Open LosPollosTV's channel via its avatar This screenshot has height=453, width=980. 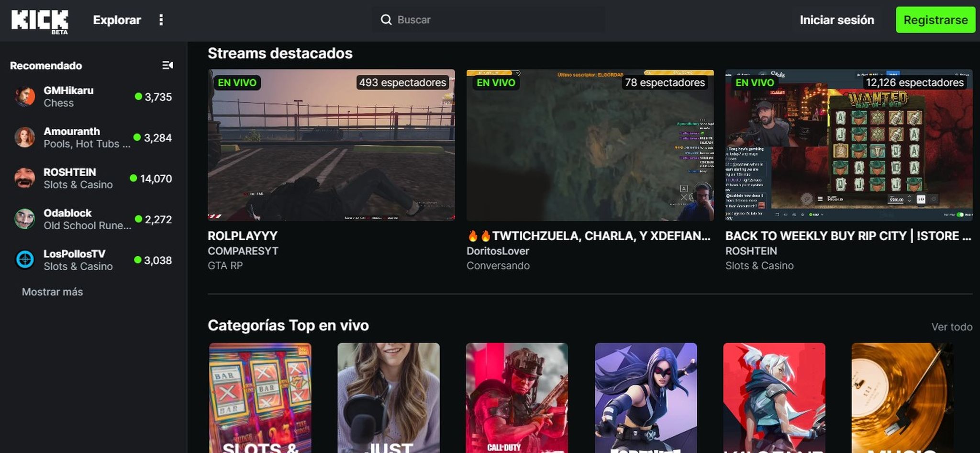pyautogui.click(x=25, y=260)
